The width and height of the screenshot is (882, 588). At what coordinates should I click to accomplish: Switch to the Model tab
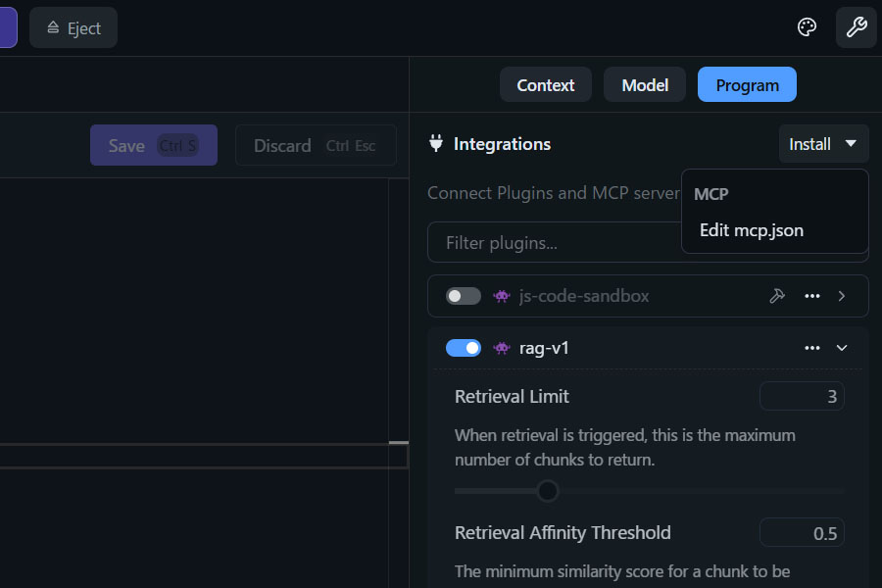coord(645,85)
